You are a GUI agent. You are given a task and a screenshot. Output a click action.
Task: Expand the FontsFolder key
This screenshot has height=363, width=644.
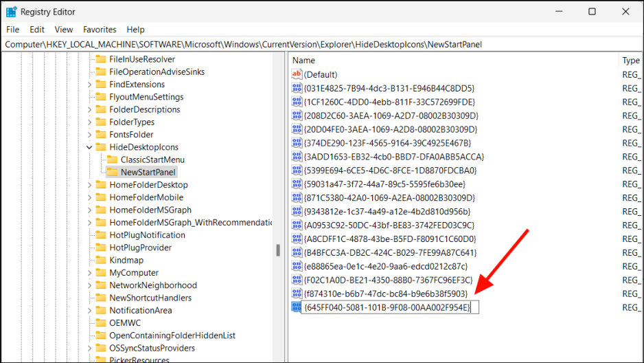point(89,135)
